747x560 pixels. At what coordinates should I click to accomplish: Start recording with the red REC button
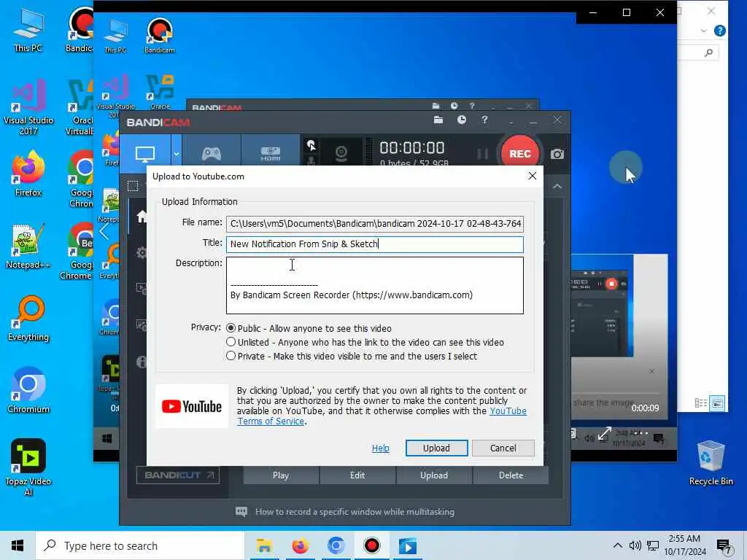(x=519, y=153)
